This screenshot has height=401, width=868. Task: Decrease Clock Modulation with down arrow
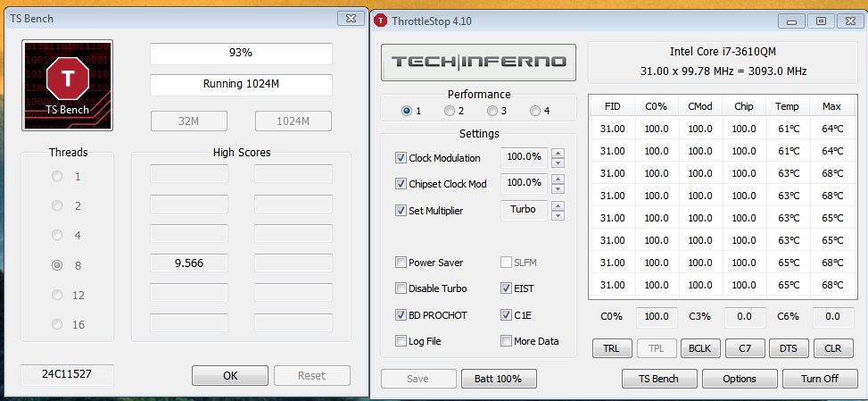point(558,163)
